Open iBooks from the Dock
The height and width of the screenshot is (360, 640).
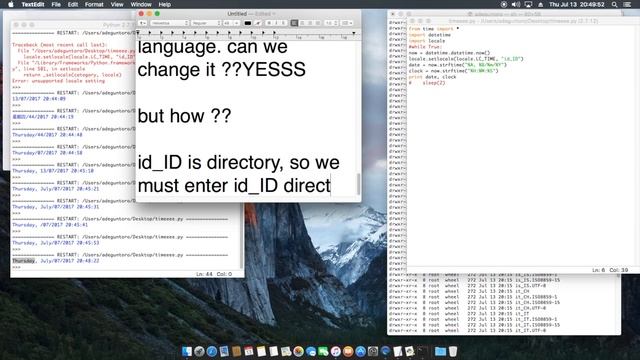tap(348, 351)
